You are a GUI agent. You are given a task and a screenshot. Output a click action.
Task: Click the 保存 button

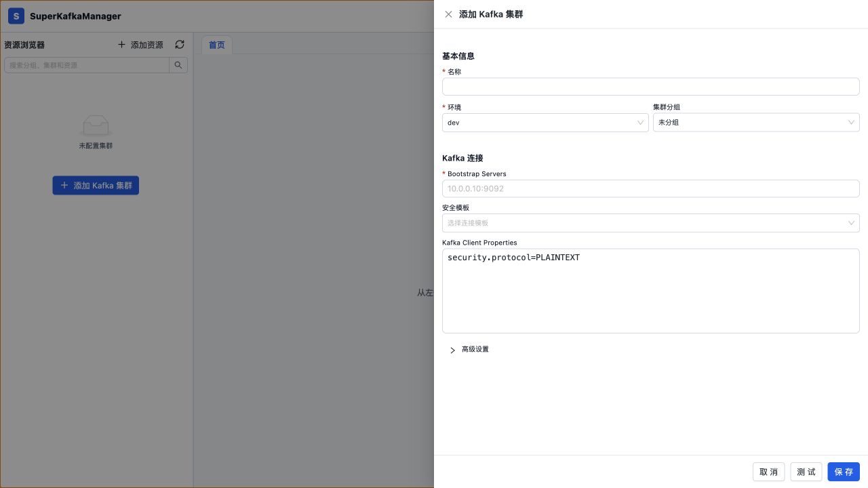[844, 472]
